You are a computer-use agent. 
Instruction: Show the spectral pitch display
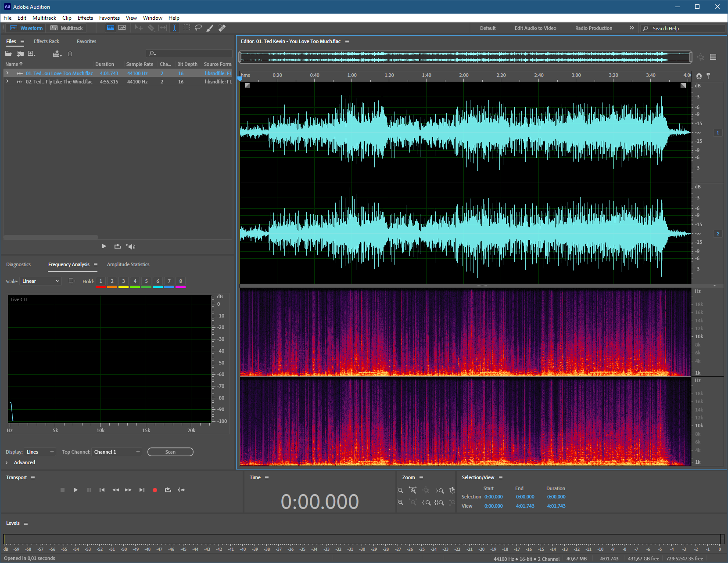click(x=122, y=28)
